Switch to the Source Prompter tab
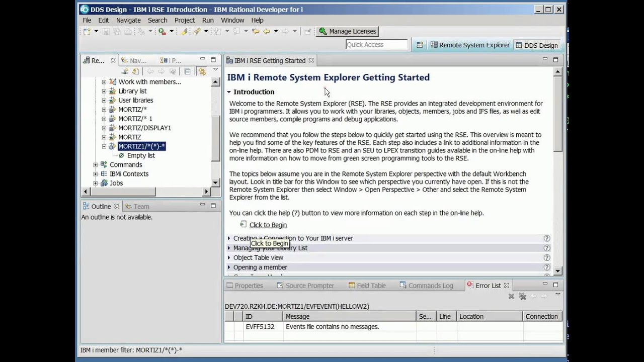This screenshot has width=644, height=362. [305, 285]
